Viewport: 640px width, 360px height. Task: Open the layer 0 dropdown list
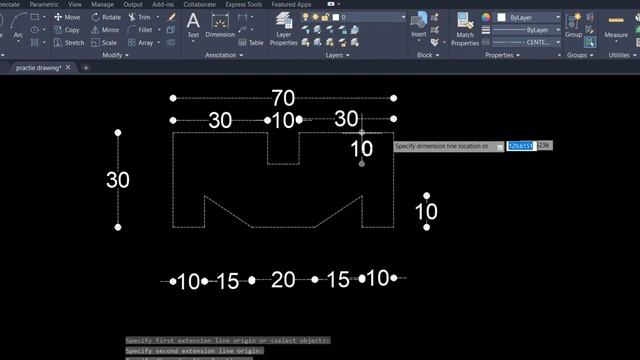coord(403,17)
